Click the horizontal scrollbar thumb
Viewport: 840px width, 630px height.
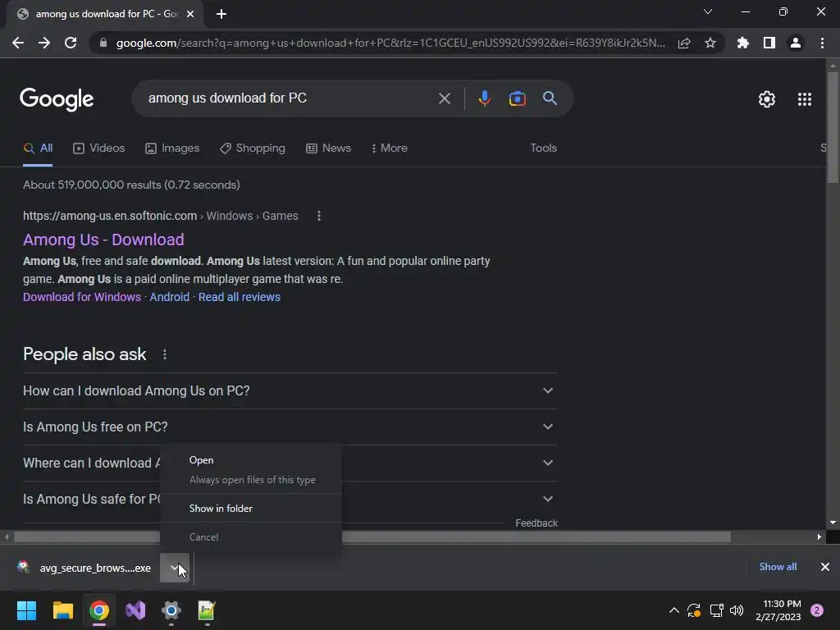[372, 536]
